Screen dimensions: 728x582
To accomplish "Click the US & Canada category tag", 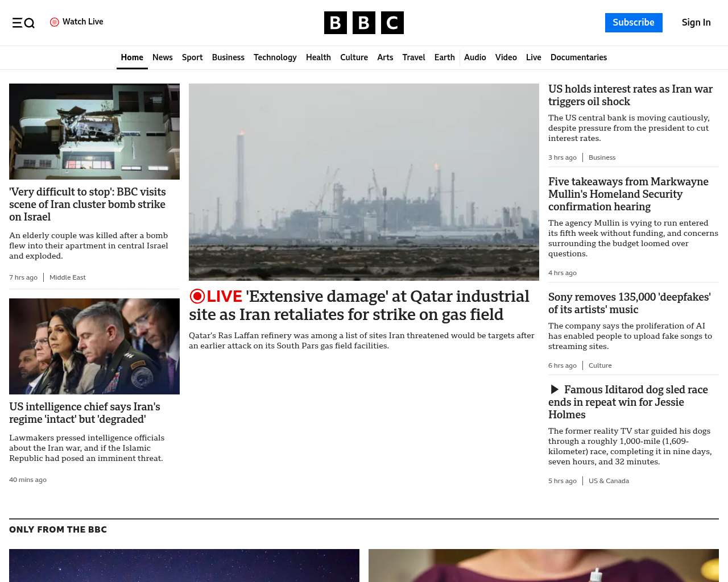I will (609, 481).
